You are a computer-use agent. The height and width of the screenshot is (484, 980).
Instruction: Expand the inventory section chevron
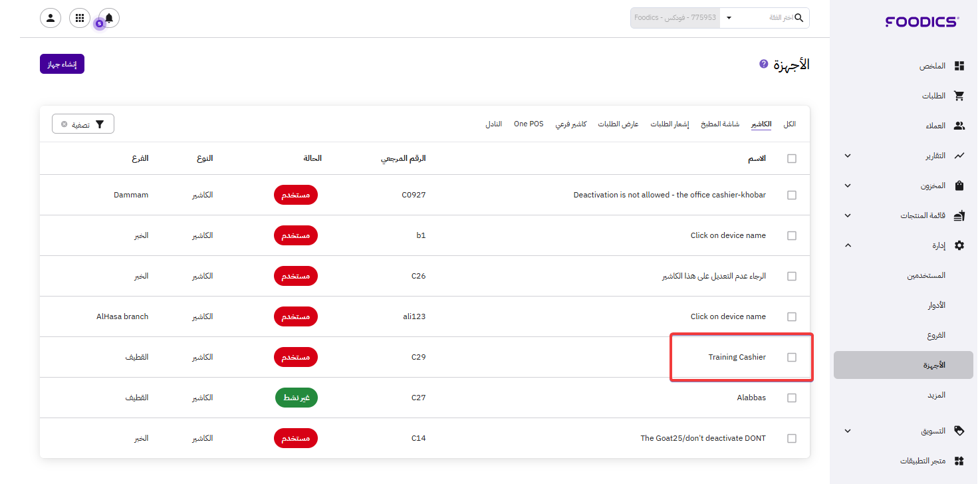pyautogui.click(x=848, y=185)
